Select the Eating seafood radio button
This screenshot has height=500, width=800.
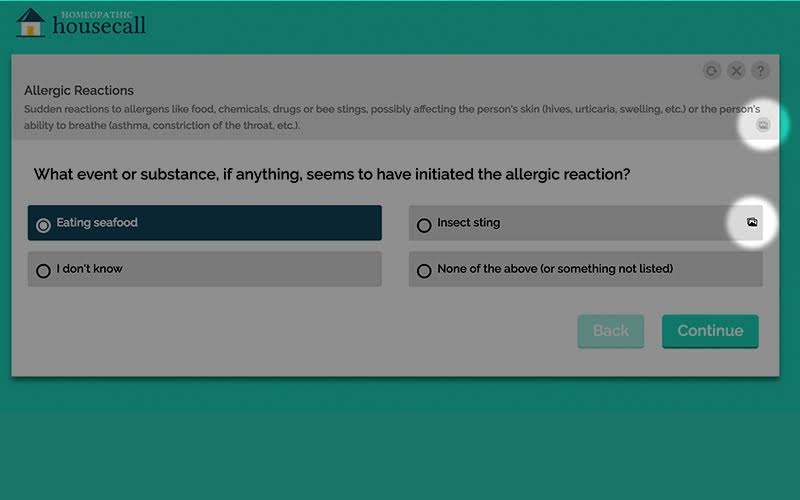(43, 225)
